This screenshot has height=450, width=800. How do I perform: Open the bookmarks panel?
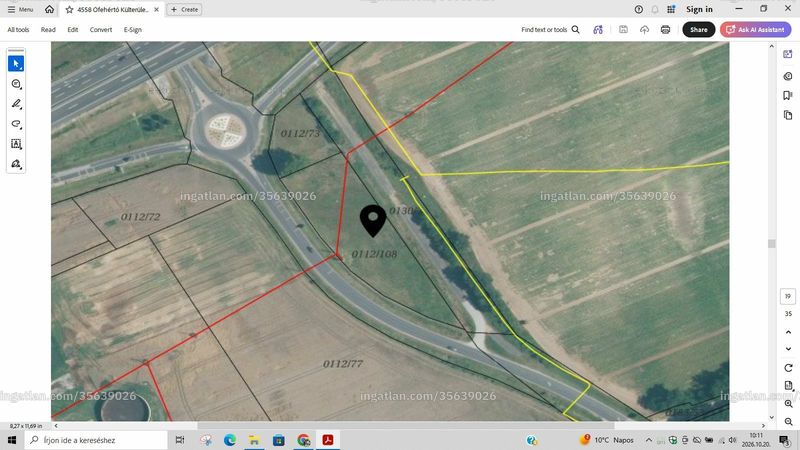point(788,95)
